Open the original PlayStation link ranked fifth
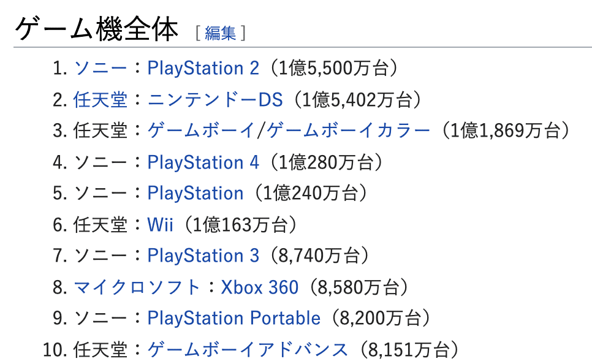592x364 pixels. click(x=195, y=193)
